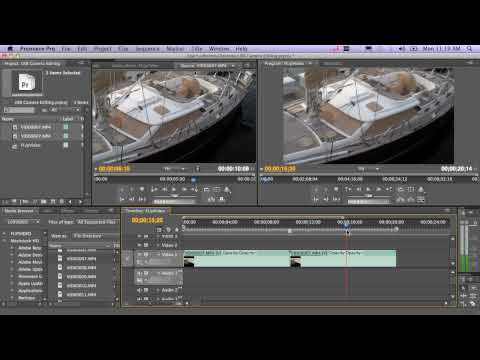Select the FLIPVIDEO drive in Media Browser tree
The height and width of the screenshot is (360, 480).
click(x=21, y=233)
